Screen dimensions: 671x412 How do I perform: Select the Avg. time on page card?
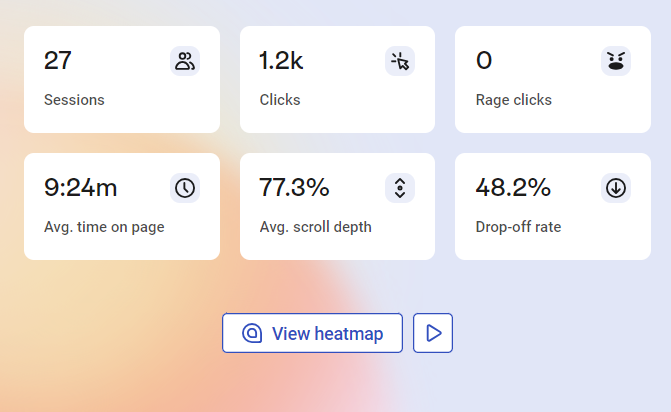[x=122, y=207]
